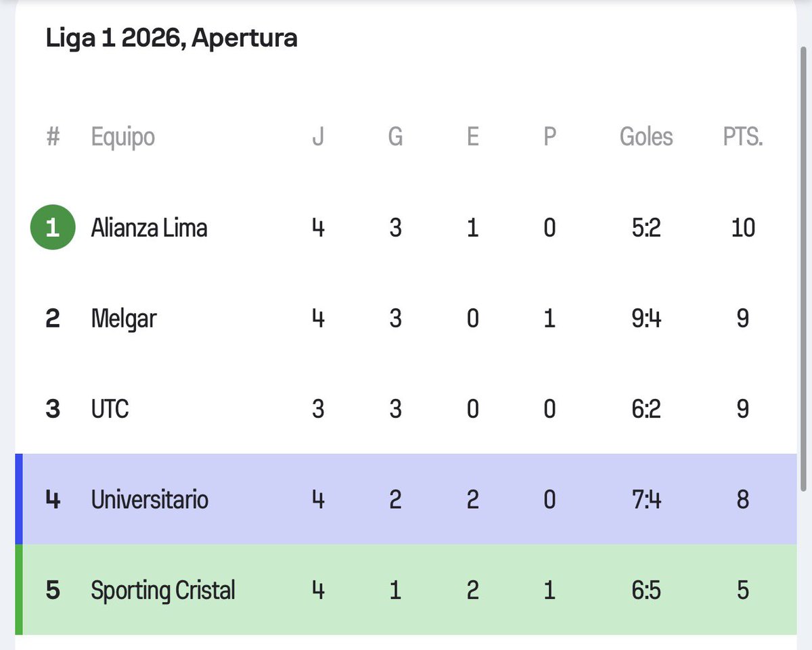Select the UTC team row
Viewport: 812px width, 650px height.
coord(110,409)
